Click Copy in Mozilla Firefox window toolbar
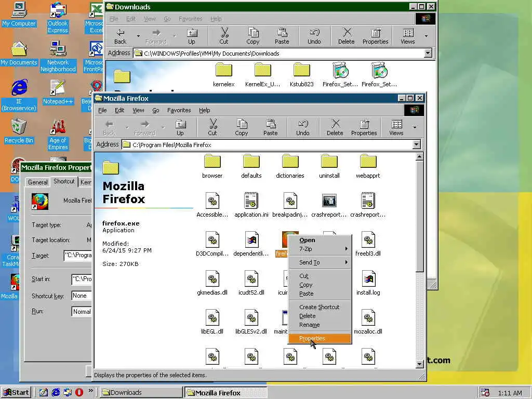 tap(241, 127)
